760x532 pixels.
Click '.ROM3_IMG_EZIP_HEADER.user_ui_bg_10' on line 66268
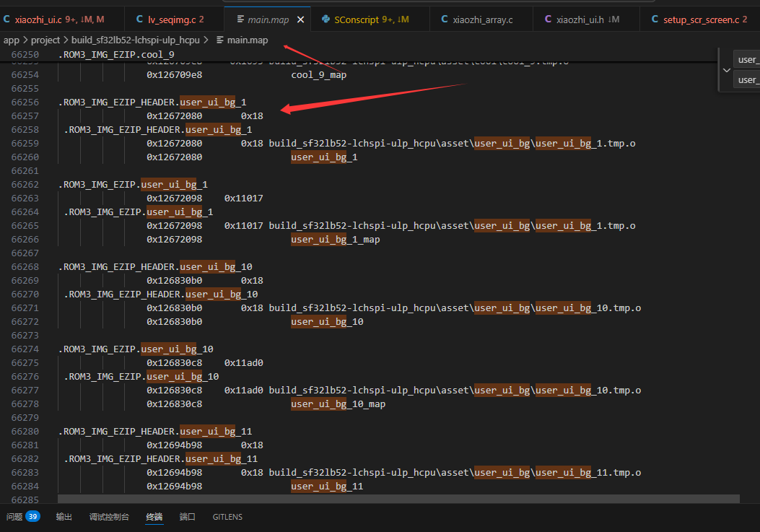pyautogui.click(x=155, y=267)
